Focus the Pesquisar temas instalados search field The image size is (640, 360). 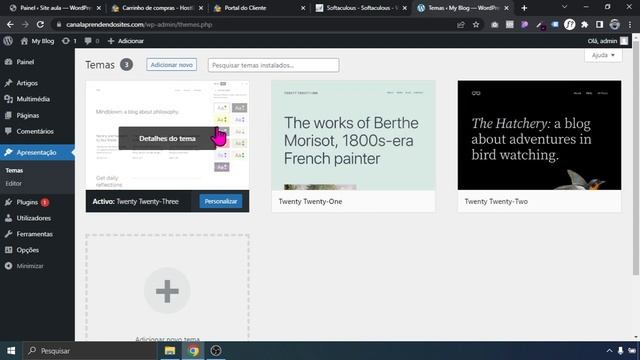tap(273, 65)
